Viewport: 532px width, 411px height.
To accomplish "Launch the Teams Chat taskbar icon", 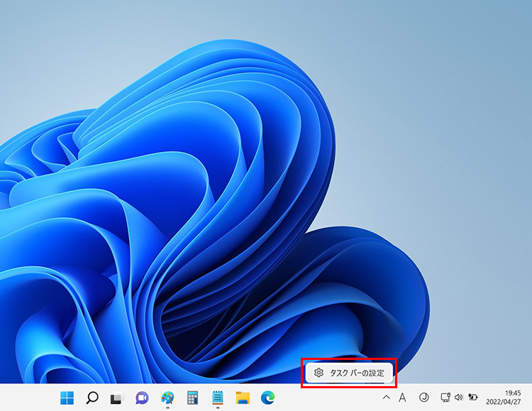I will 141,398.
